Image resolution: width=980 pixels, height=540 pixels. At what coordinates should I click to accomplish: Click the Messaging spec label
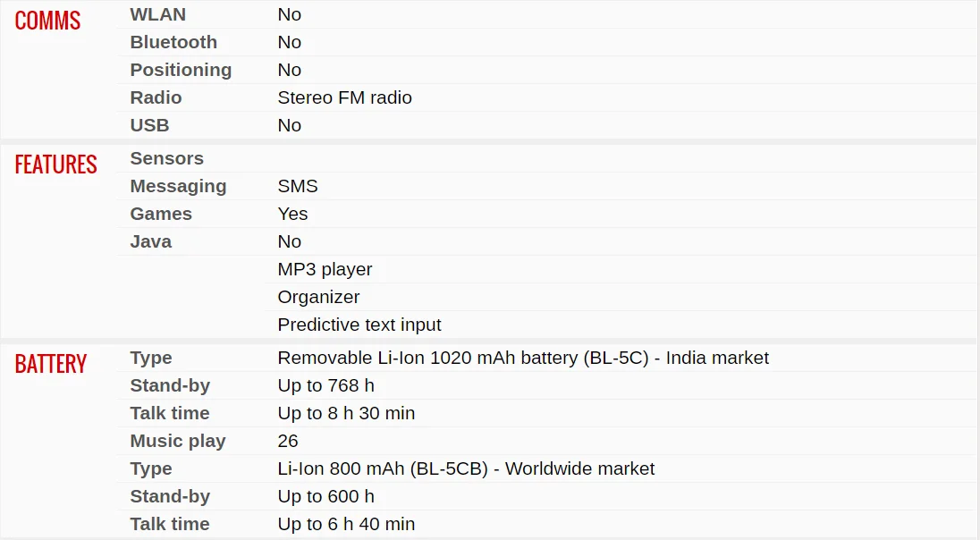coord(178,186)
